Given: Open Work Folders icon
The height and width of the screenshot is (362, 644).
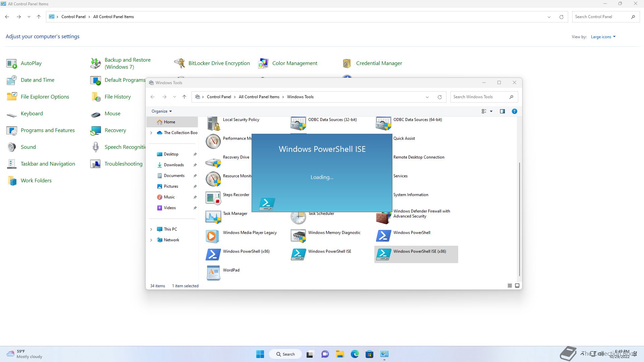Looking at the screenshot, I should click(x=12, y=181).
